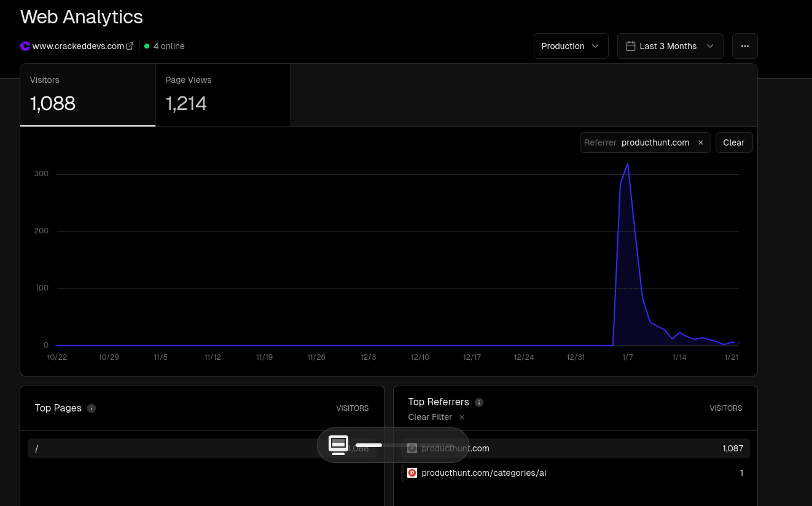Click the 1,087 visitors count value

point(733,448)
